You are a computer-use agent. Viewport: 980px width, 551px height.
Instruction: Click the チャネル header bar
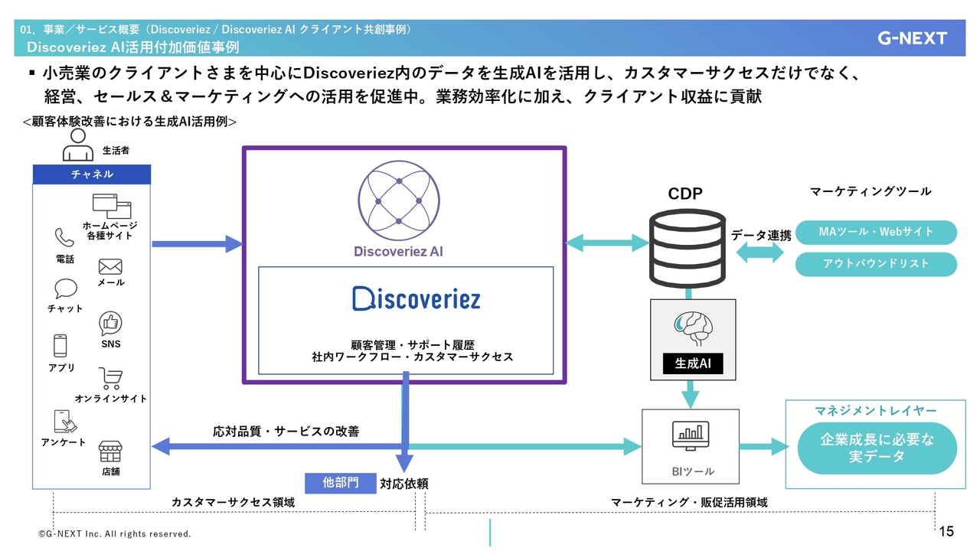coord(92,174)
